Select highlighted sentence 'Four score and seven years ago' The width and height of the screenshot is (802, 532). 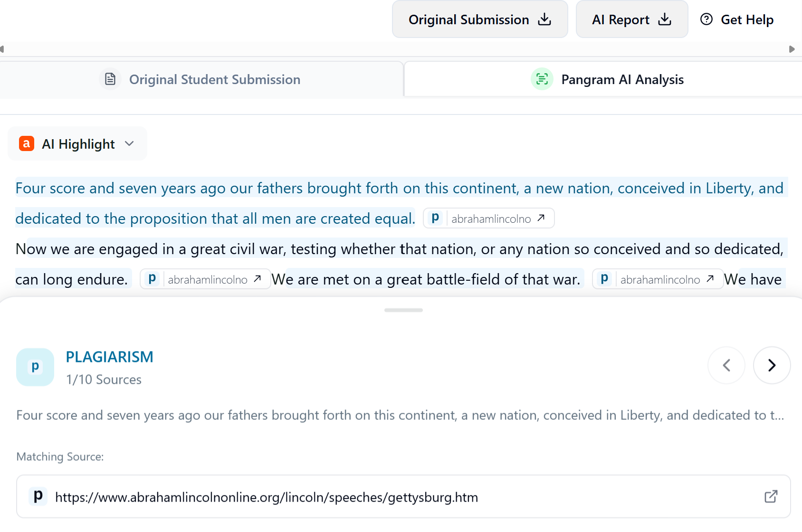click(x=401, y=203)
